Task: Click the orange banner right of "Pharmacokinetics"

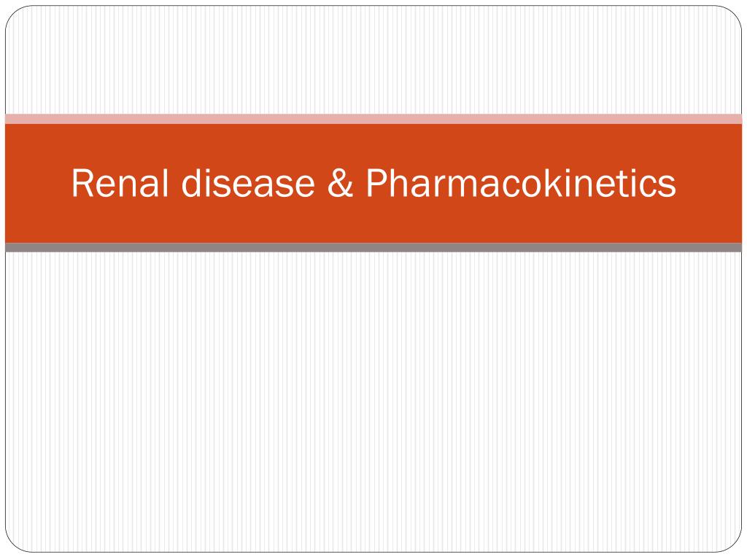Action: [710, 183]
